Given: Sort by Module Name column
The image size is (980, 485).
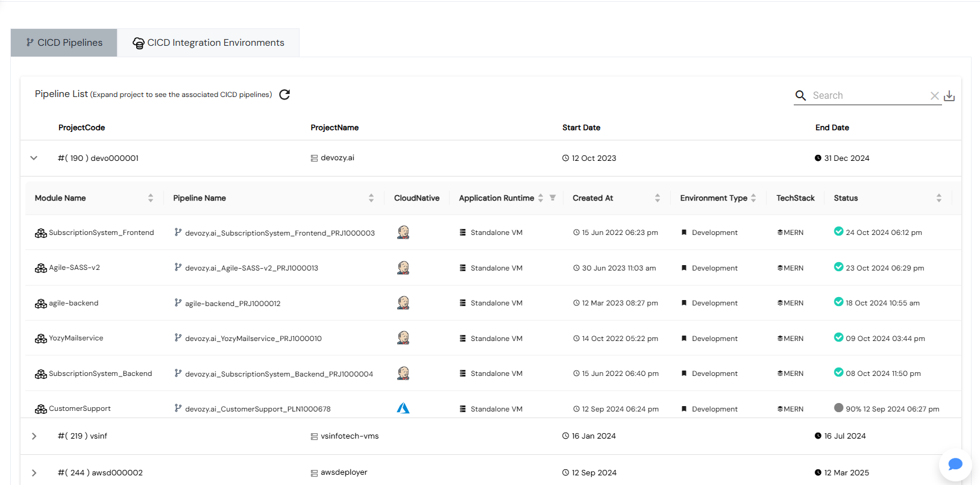Looking at the screenshot, I should (x=151, y=198).
